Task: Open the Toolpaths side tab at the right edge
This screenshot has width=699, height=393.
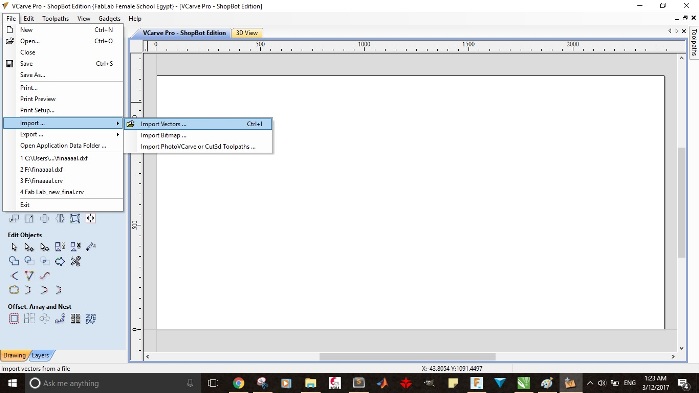Action: point(694,42)
